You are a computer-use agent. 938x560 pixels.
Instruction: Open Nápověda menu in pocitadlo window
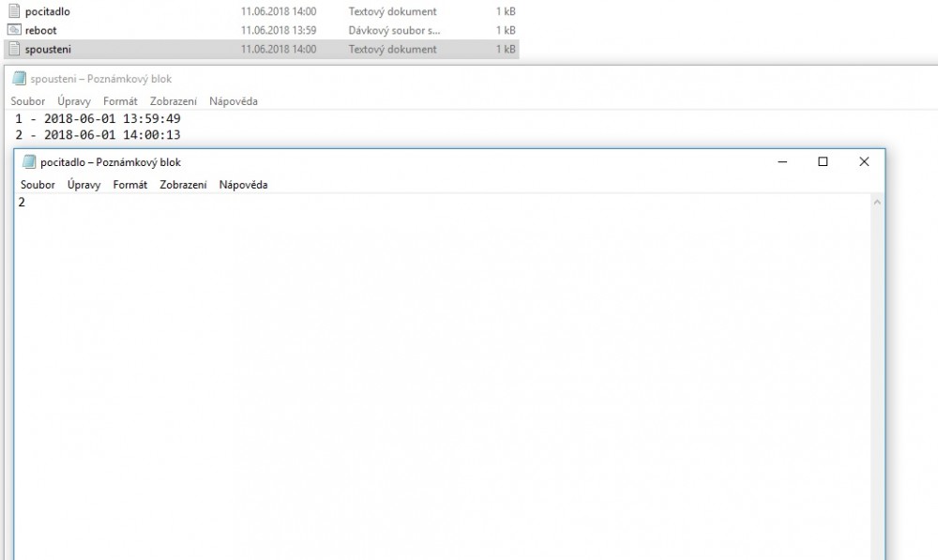click(243, 185)
